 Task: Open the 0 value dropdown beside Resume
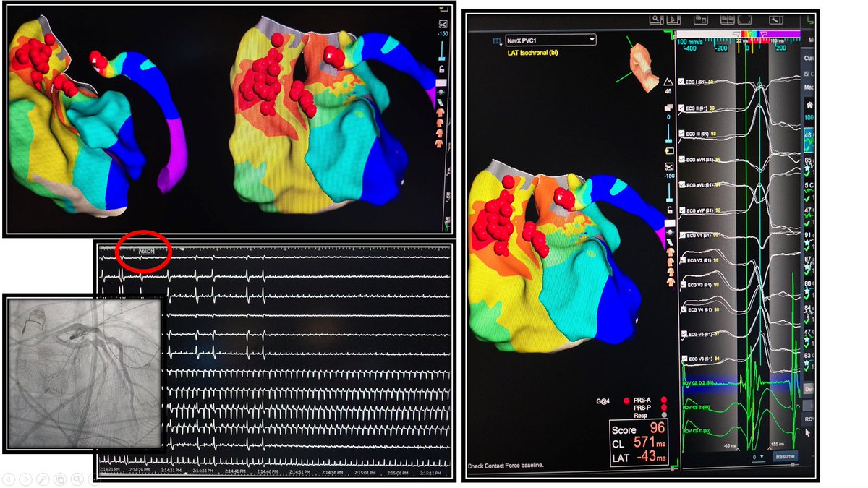pyautogui.click(x=758, y=457)
